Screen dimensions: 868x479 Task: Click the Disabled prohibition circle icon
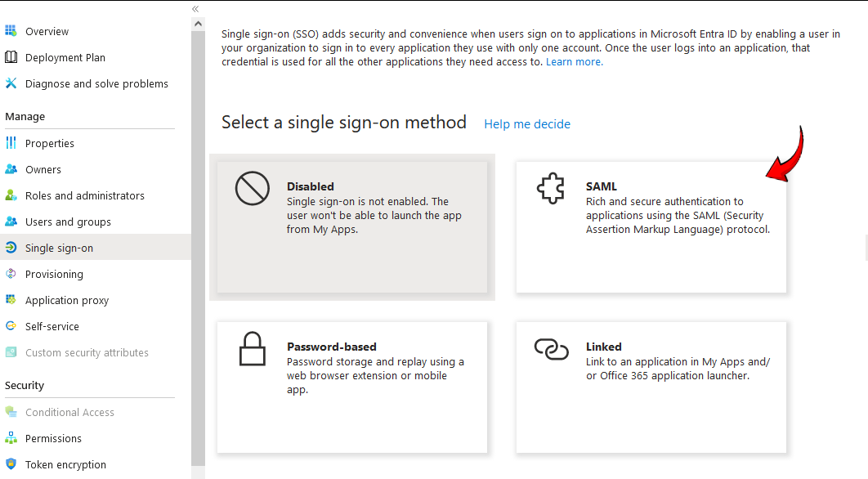(253, 188)
